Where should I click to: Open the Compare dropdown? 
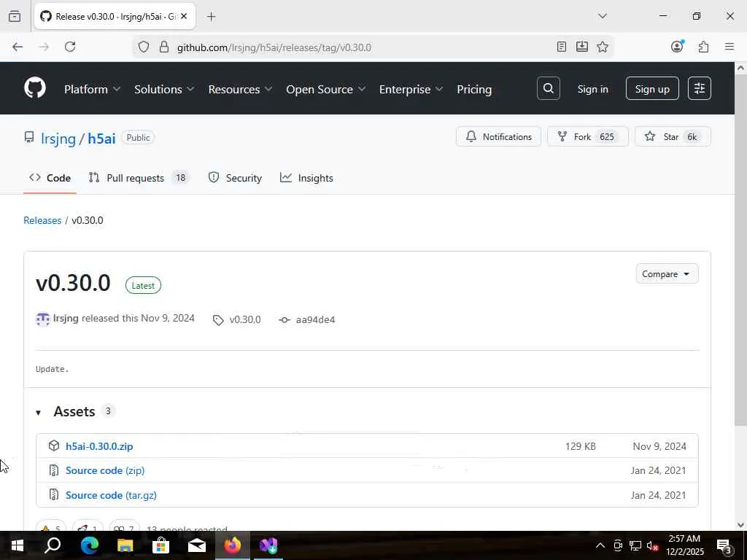coord(667,274)
